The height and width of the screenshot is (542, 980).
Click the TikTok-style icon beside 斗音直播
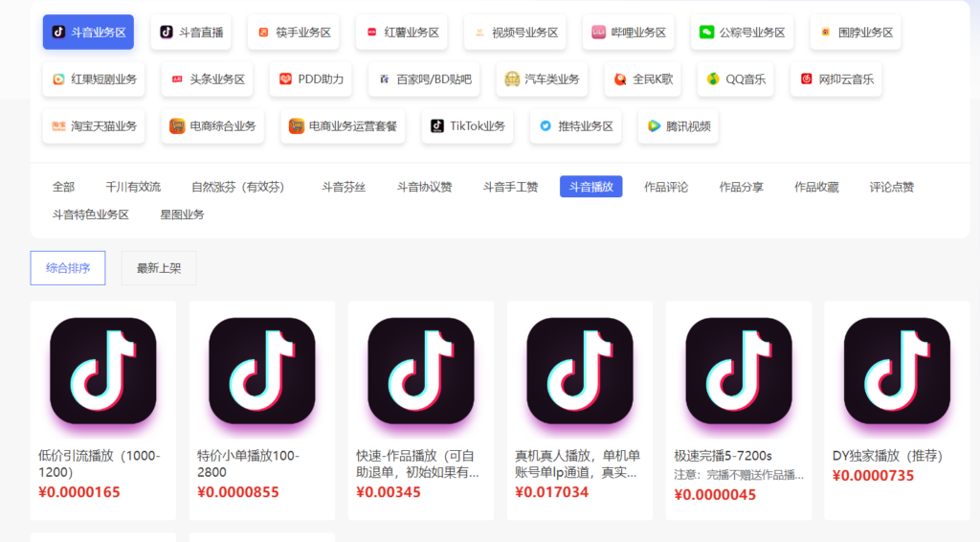coord(167,32)
